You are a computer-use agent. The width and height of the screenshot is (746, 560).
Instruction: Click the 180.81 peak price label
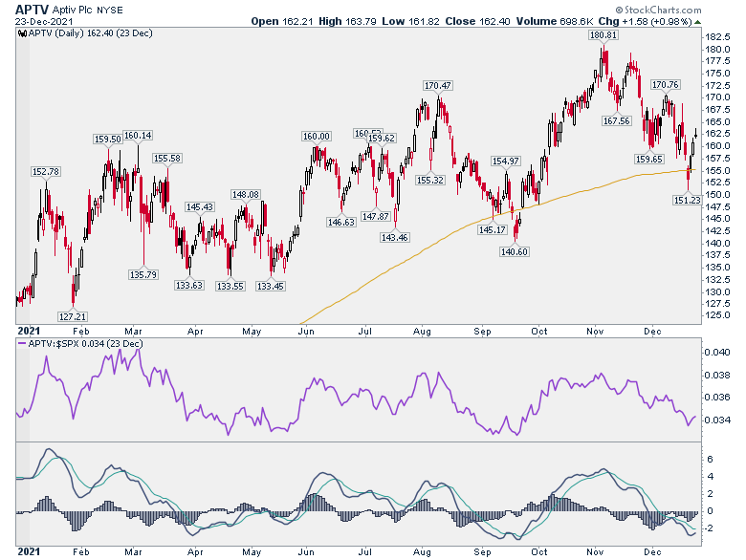click(603, 34)
